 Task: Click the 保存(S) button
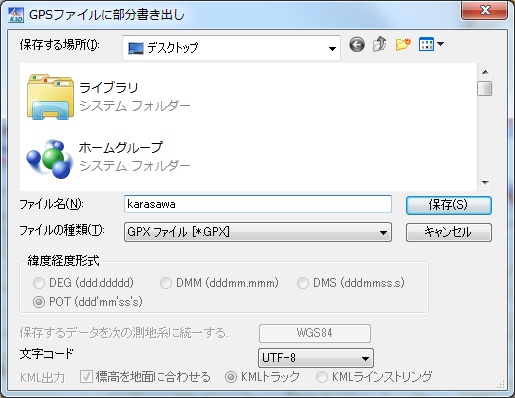(449, 205)
